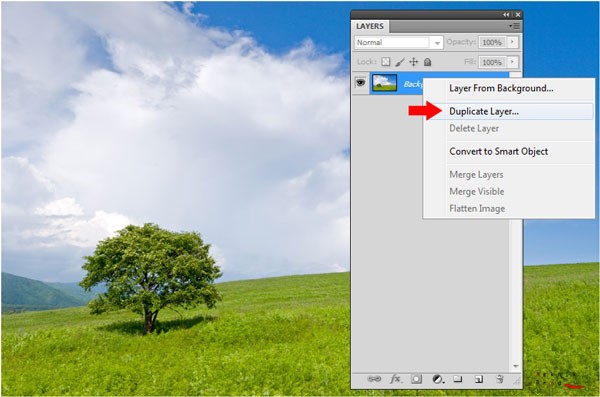
Task: Add a layer mask
Action: point(416,379)
